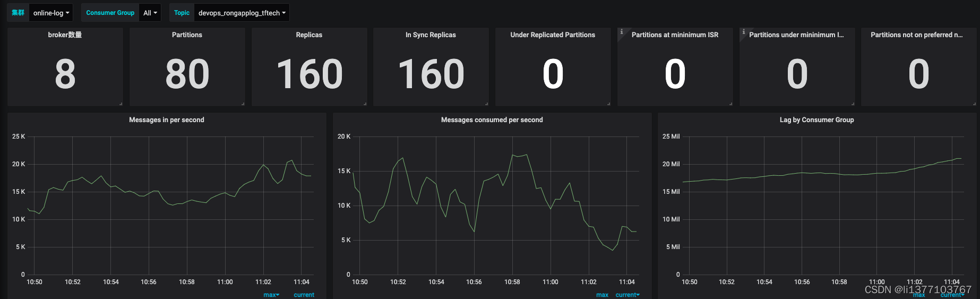Click the 10:54 time label in Lag graph
Screen dimensions: 980x299
(x=764, y=282)
